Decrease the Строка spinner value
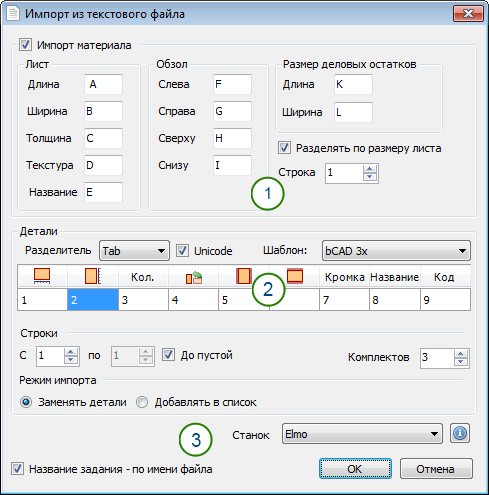The image size is (489, 495). [370, 177]
